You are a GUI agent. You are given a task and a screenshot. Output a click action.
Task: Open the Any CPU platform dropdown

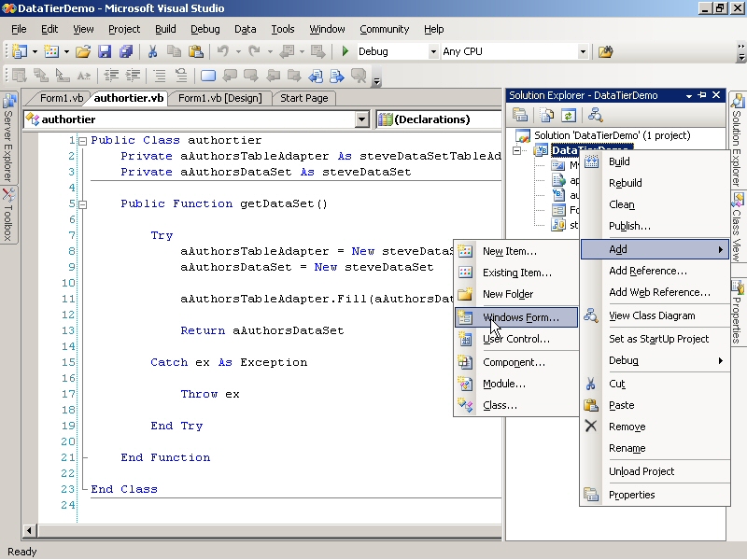(x=583, y=51)
